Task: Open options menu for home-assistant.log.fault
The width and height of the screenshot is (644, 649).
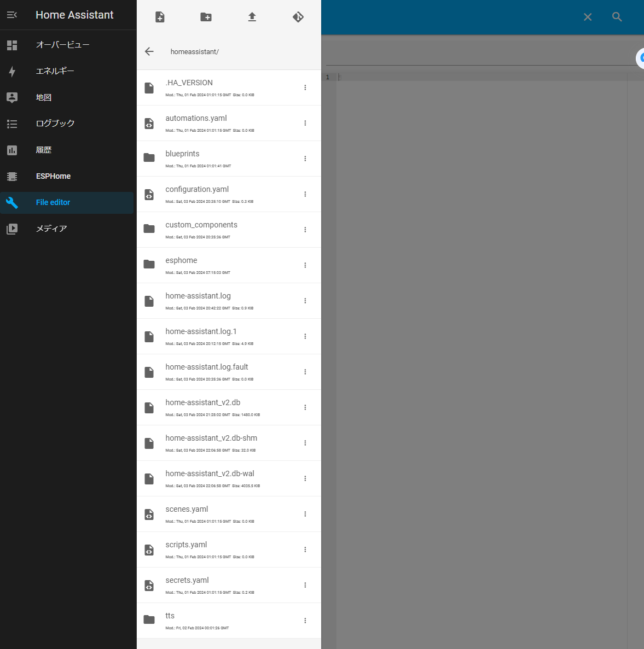Action: tap(305, 372)
